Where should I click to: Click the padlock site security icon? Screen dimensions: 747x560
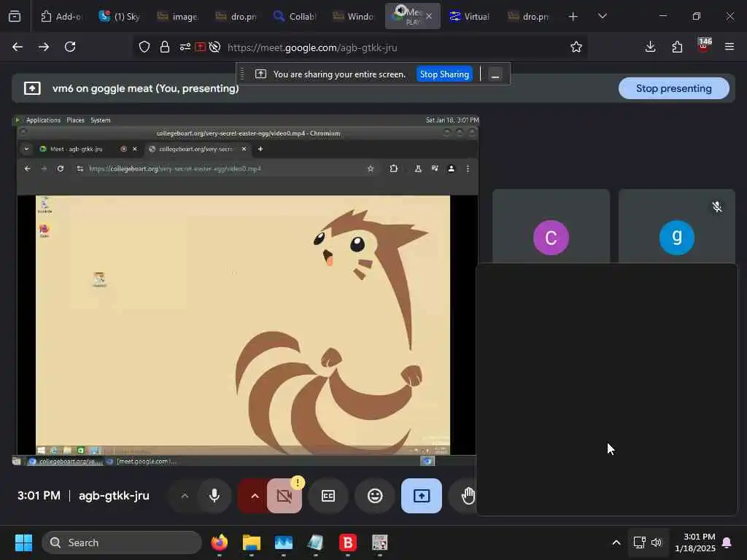point(165,47)
